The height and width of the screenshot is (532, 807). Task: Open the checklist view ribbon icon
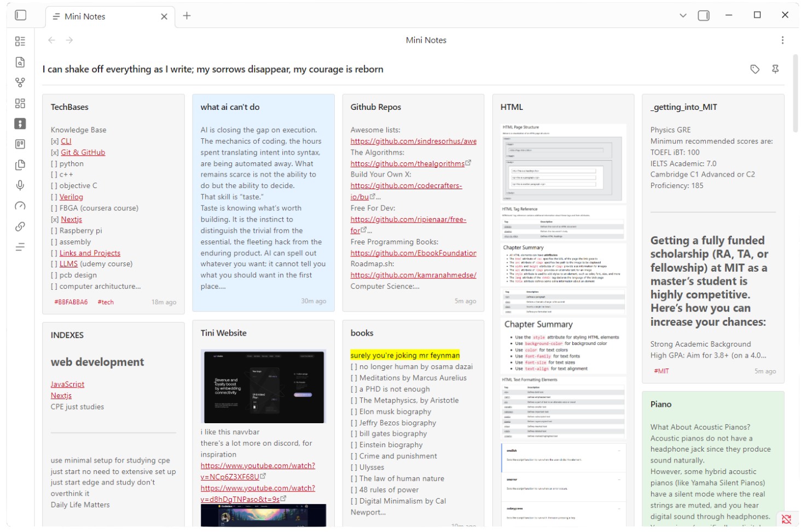[x=20, y=42]
